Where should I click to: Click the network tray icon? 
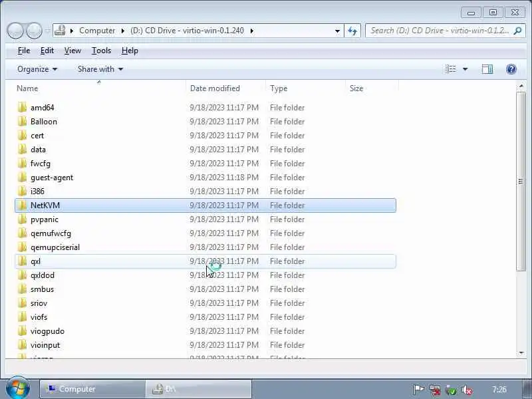click(x=435, y=390)
